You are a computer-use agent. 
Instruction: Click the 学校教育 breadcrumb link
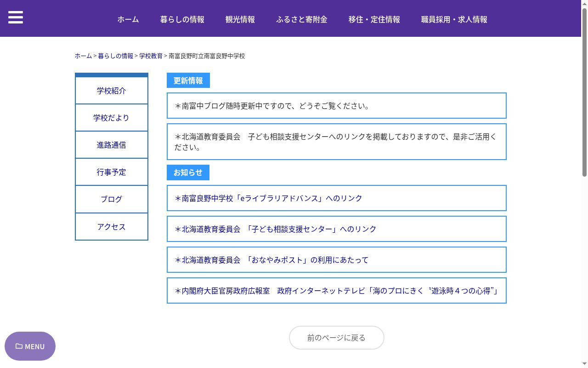point(151,56)
